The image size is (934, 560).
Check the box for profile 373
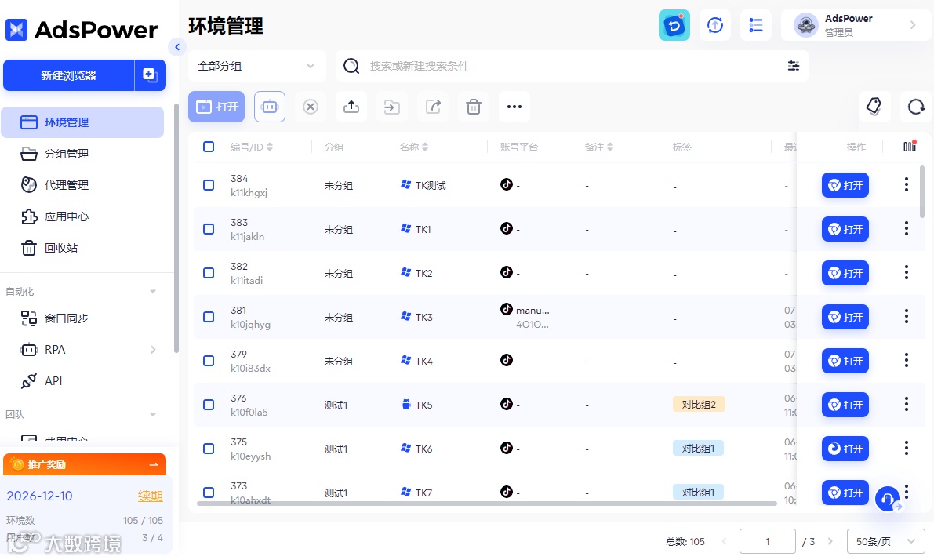click(209, 493)
